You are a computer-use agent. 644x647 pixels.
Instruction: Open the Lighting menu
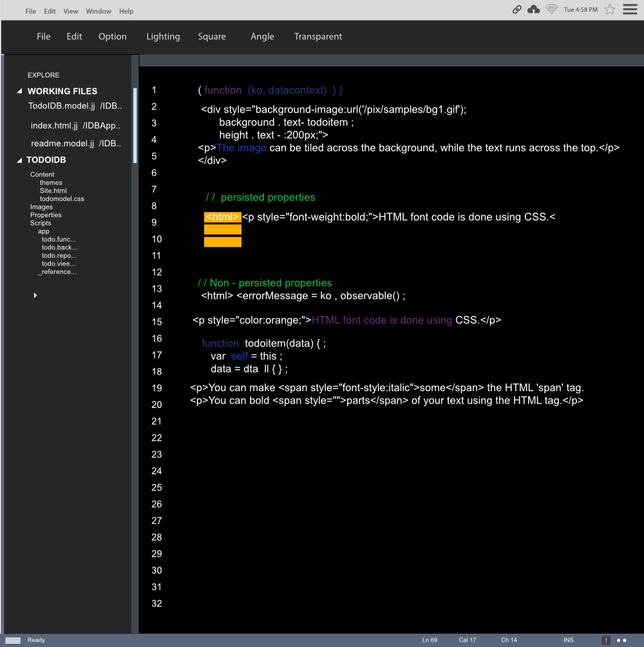click(x=163, y=37)
